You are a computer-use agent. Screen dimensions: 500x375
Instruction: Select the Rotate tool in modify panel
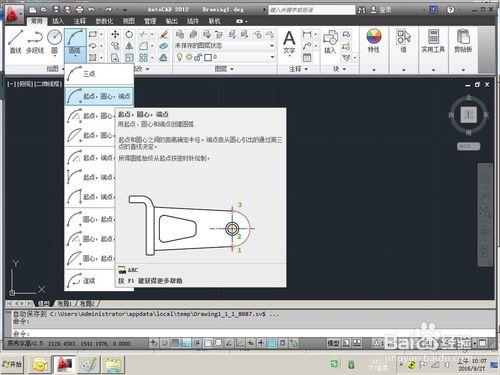[129, 34]
